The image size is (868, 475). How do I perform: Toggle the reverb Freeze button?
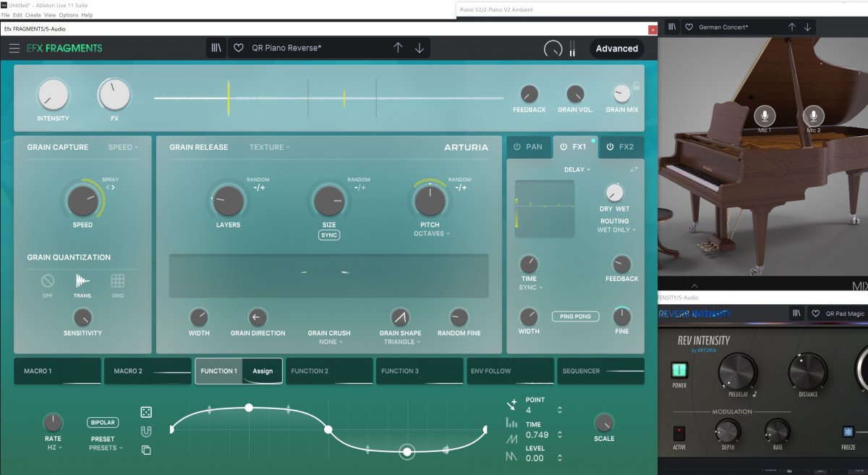pos(848,432)
